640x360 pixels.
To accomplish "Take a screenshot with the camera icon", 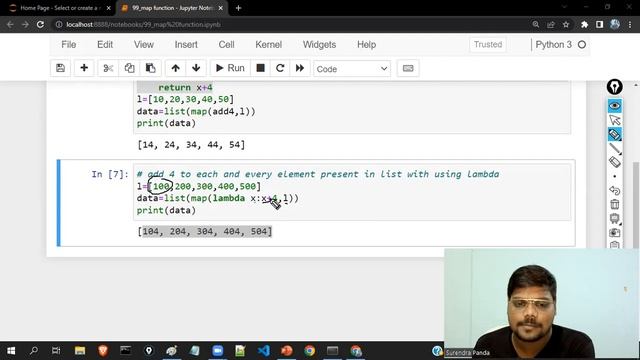I will click(615, 233).
